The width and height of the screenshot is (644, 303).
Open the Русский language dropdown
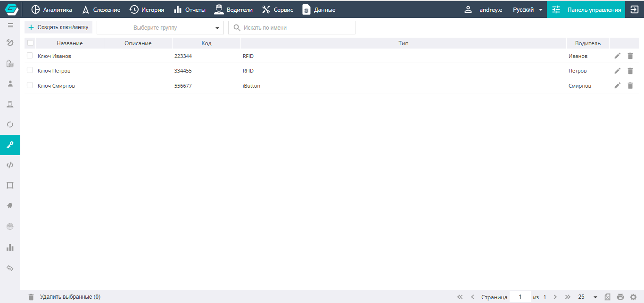click(527, 9)
